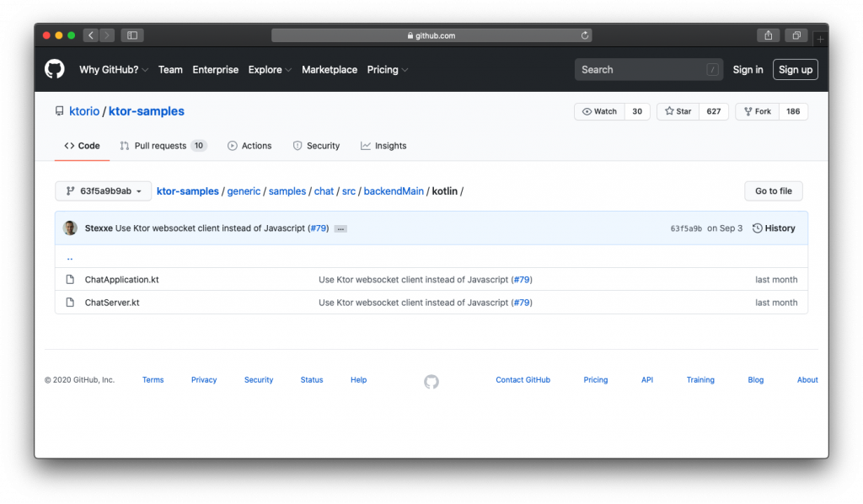
Task: Navigate to chat in breadcrumb
Action: 324,191
